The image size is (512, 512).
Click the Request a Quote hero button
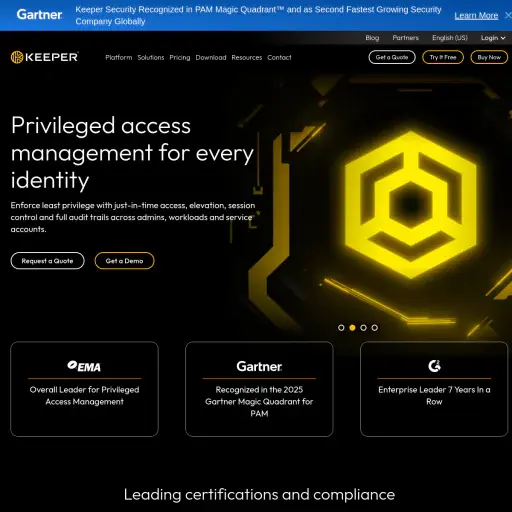47,261
